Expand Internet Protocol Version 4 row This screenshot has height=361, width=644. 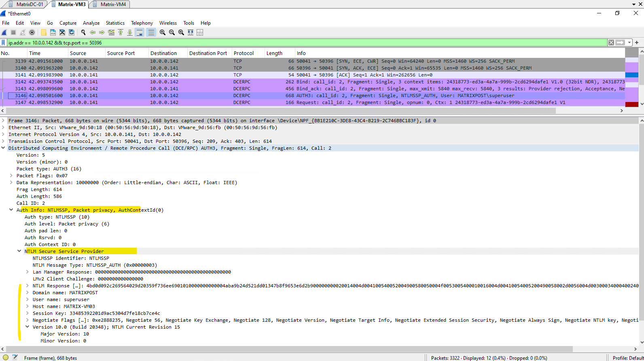pos(3,134)
